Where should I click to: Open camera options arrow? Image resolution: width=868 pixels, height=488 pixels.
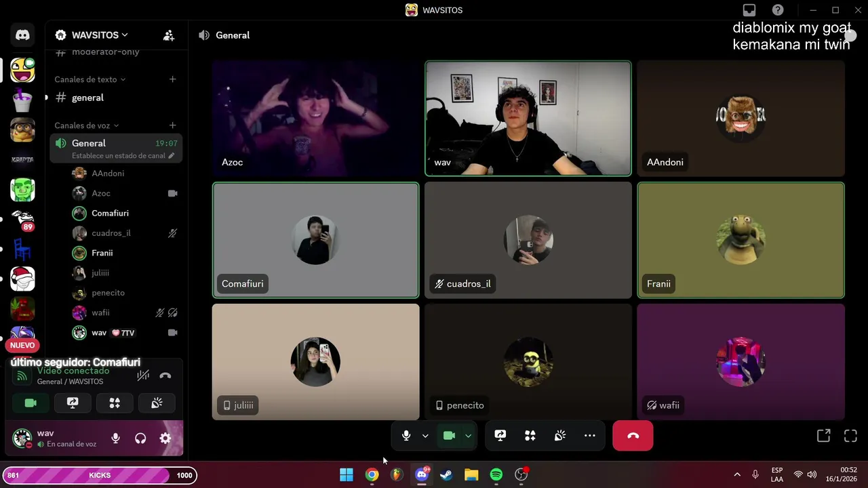point(468,436)
